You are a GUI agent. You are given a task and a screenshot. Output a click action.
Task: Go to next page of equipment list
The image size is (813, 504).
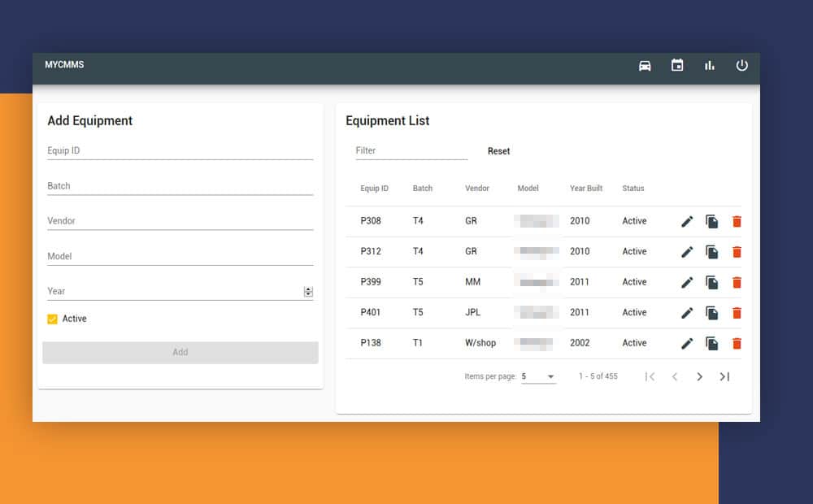(x=699, y=376)
